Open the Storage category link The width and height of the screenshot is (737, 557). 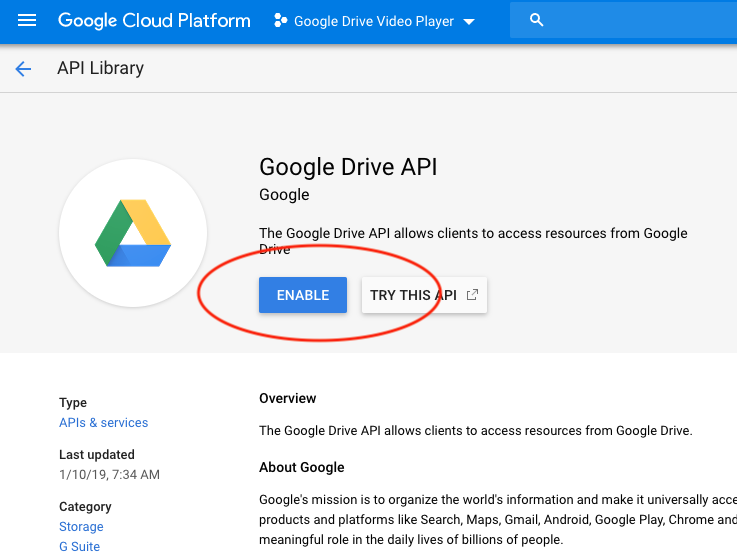click(81, 527)
